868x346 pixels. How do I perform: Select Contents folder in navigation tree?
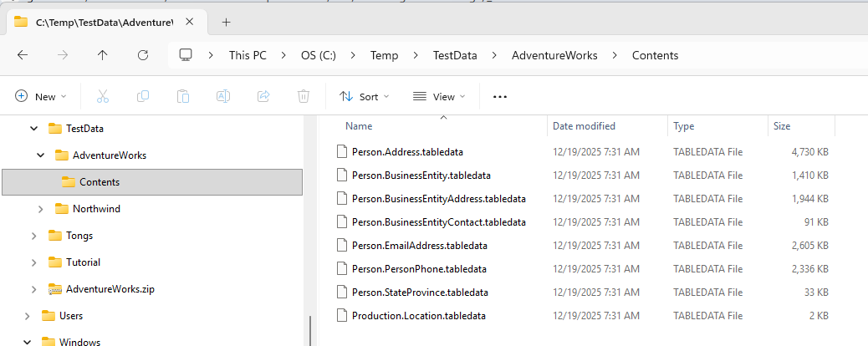(152, 182)
